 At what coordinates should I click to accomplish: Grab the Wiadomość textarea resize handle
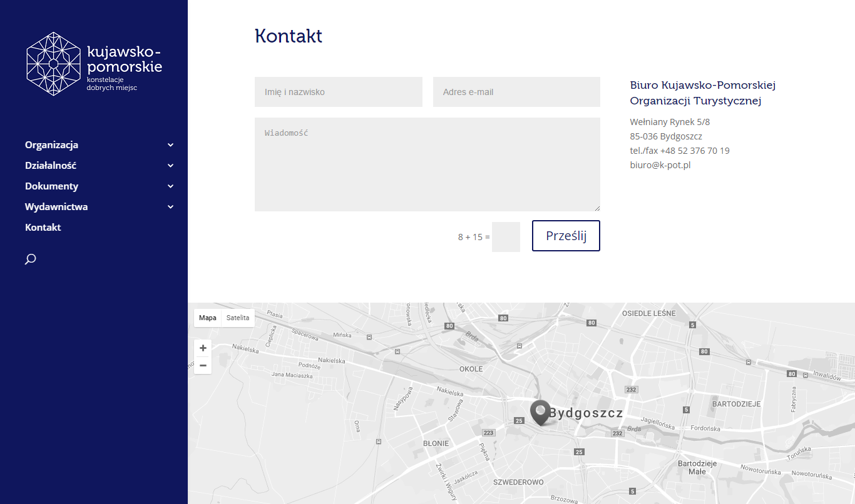tap(597, 208)
